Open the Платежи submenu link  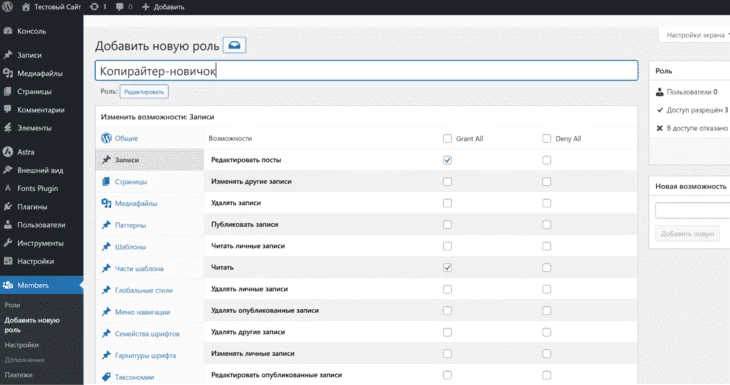point(18,375)
